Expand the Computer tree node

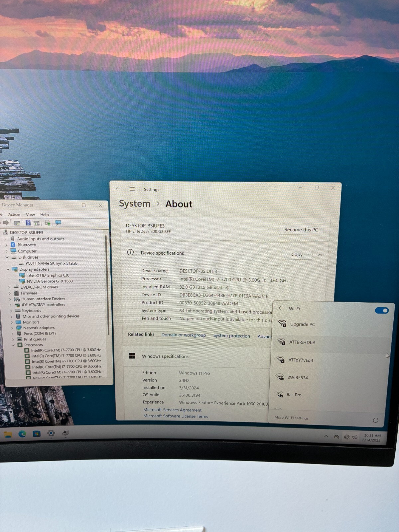(6, 251)
